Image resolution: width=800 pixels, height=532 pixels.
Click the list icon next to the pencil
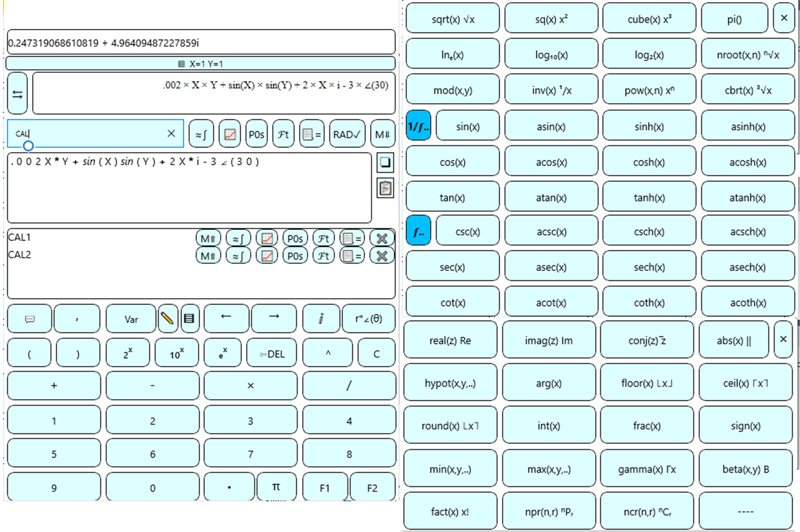(190, 319)
